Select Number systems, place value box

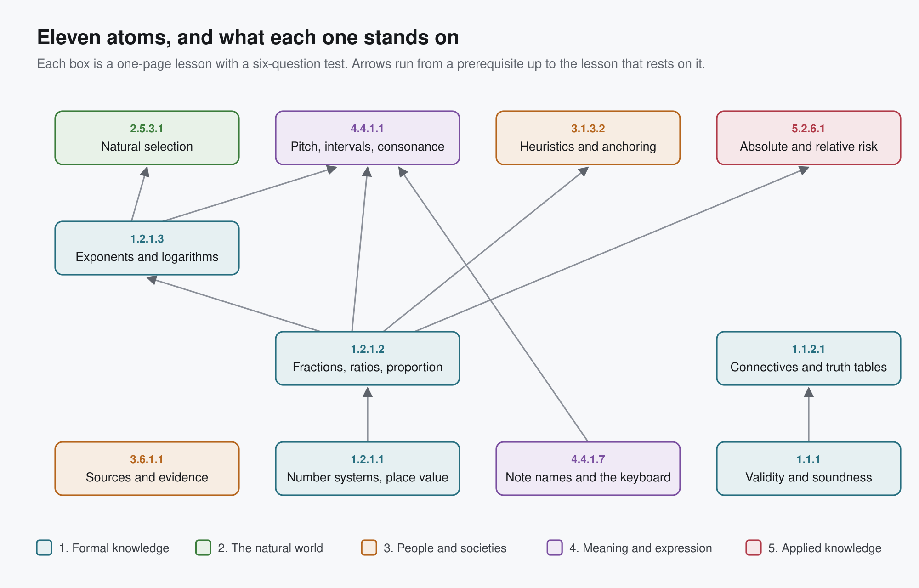click(368, 469)
